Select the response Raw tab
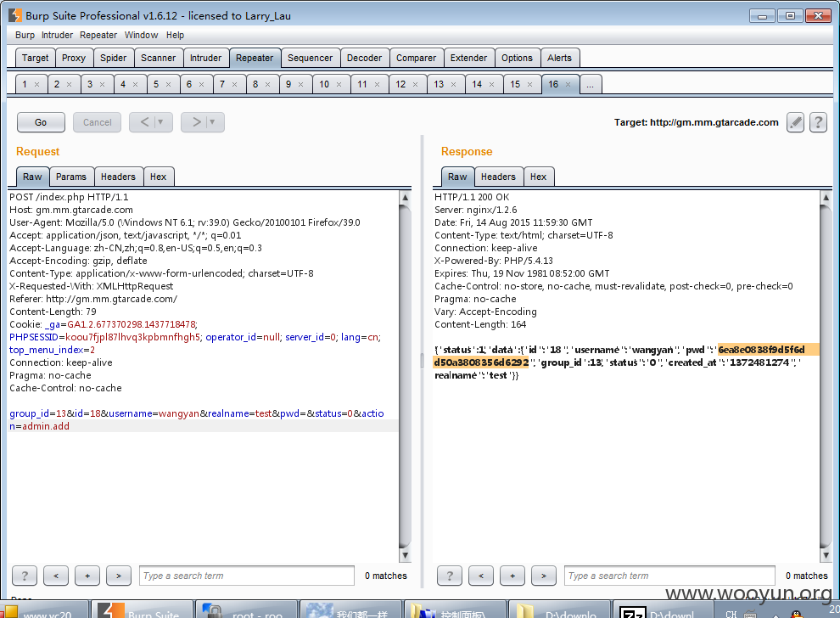Screen dimensions: 840x618 click(457, 177)
